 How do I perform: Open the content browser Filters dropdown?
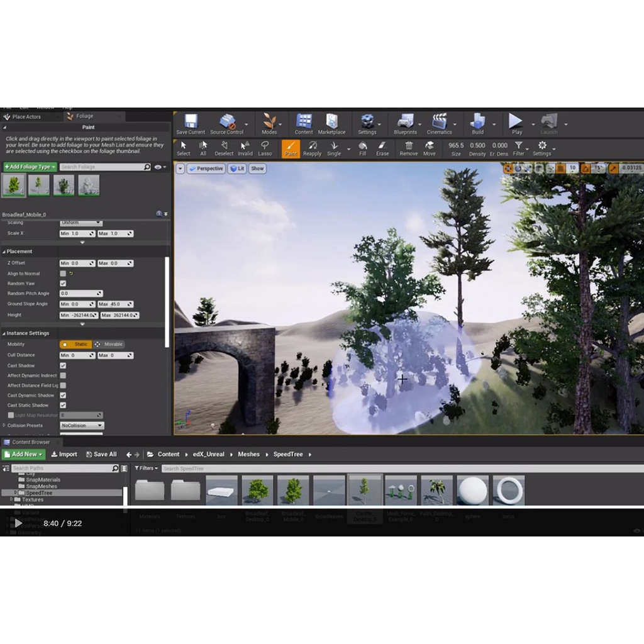(146, 468)
